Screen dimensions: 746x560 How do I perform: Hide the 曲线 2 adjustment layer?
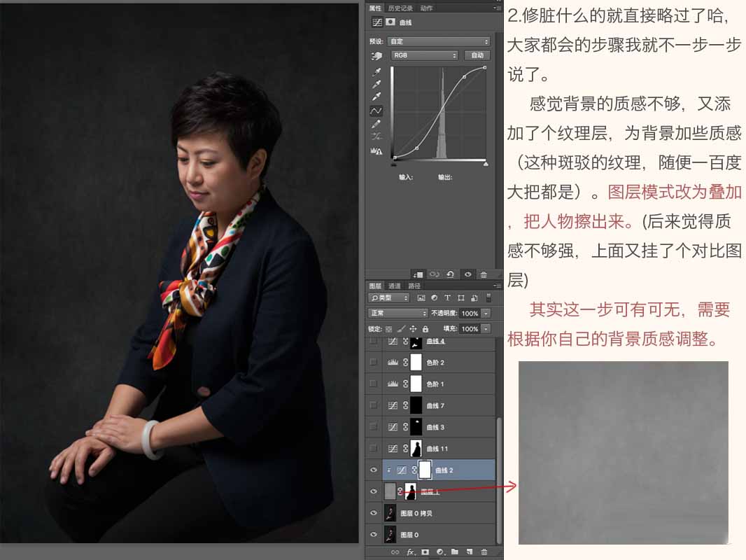(x=374, y=469)
